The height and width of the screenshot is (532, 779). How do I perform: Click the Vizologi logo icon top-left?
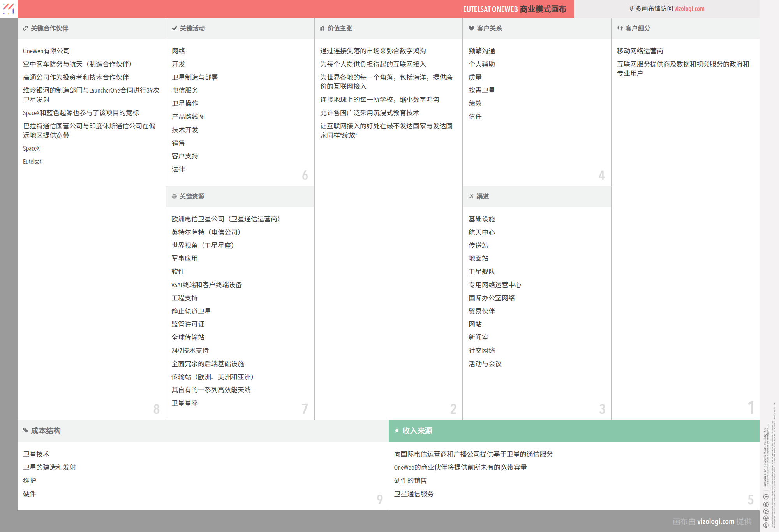coord(9,9)
